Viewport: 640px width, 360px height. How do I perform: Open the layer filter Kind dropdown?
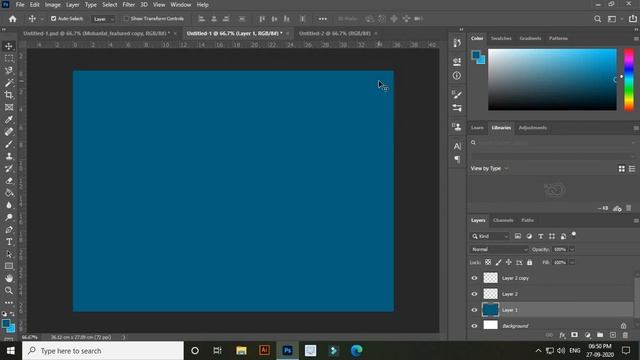490,236
